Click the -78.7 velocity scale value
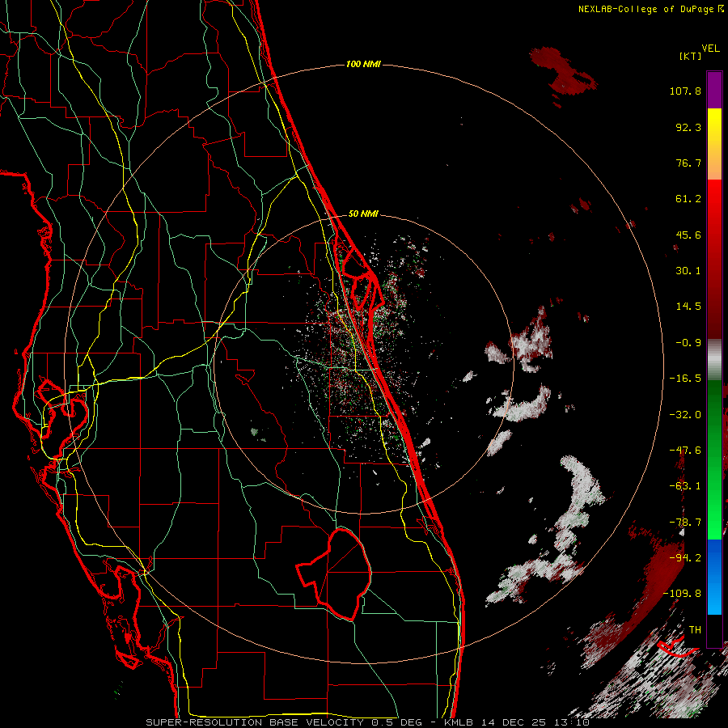The image size is (728, 728). (x=685, y=522)
